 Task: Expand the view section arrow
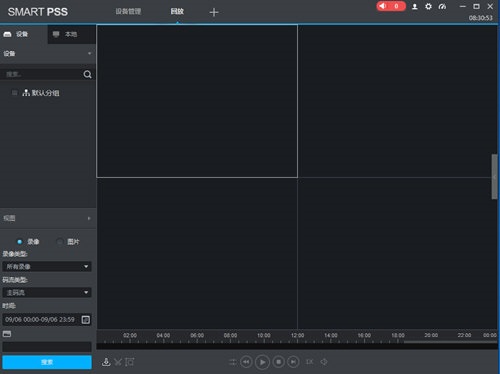(89, 218)
